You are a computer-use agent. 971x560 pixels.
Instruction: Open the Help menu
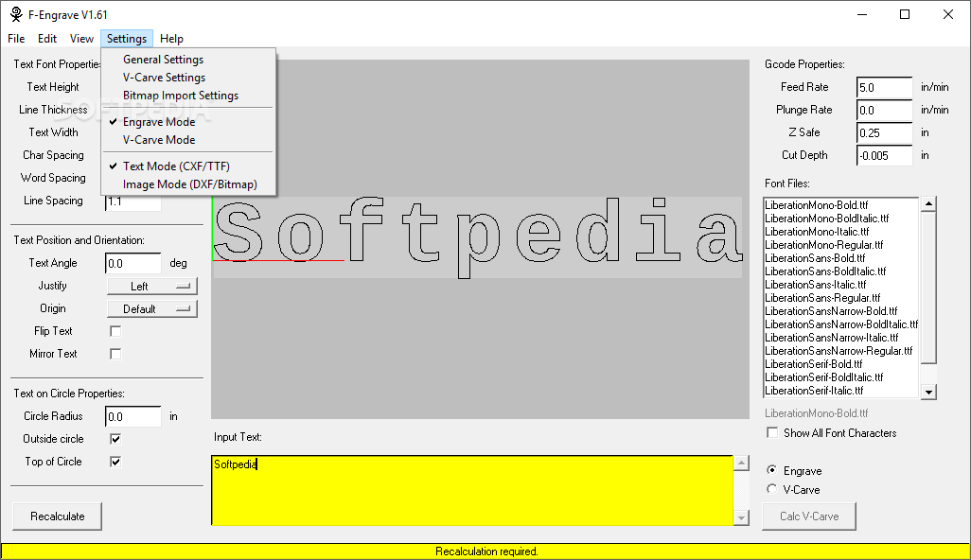pyautogui.click(x=171, y=39)
